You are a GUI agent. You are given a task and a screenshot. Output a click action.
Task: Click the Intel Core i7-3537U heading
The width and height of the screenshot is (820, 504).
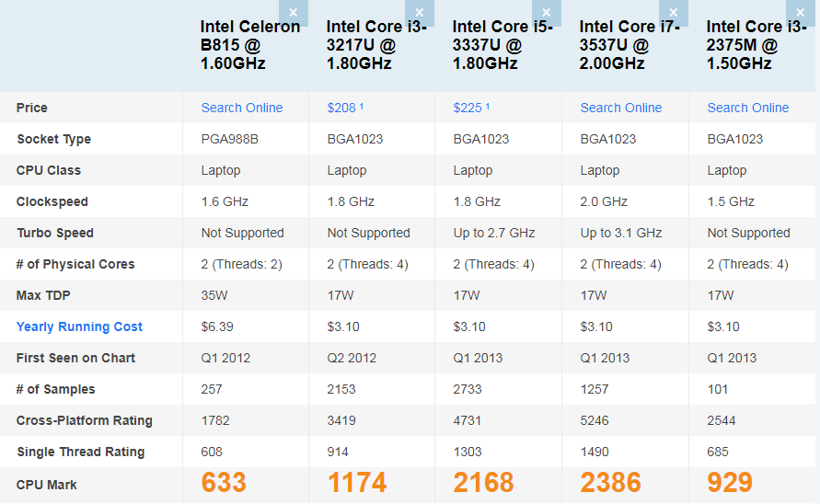[629, 45]
